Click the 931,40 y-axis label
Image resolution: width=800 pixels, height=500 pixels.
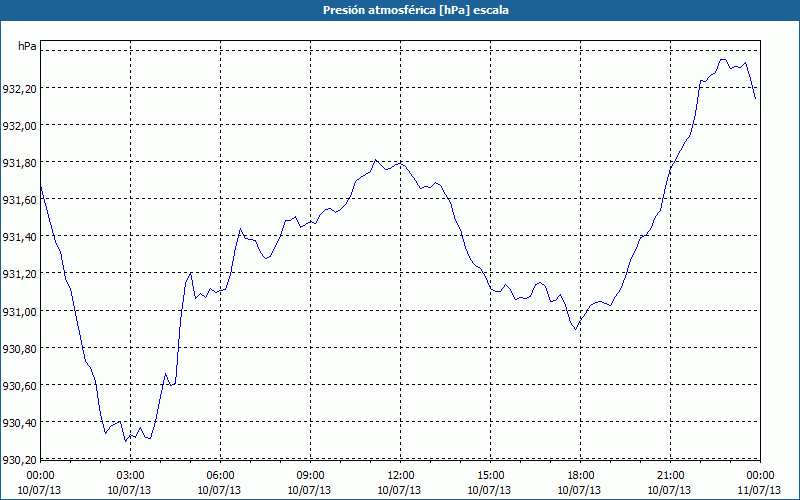tap(19, 237)
